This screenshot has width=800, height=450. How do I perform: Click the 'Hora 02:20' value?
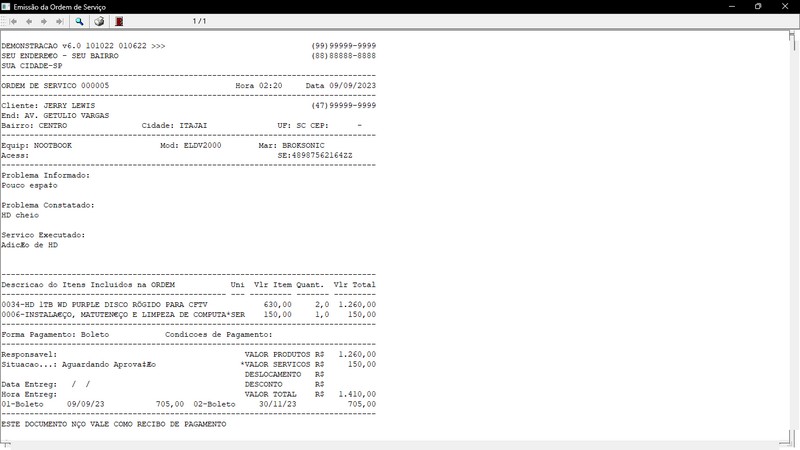(259, 86)
